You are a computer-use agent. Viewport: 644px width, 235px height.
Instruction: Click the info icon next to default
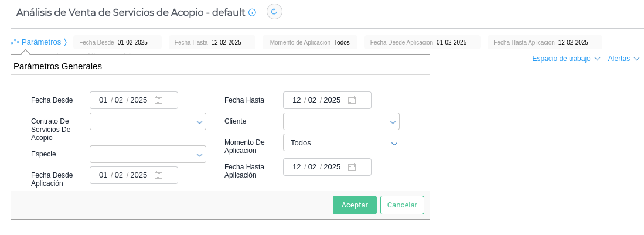(x=253, y=12)
